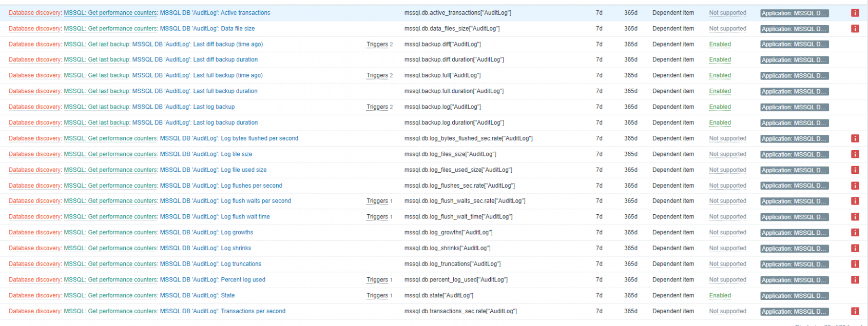
Task: Toggle the Enabled status of the State item
Action: (x=720, y=295)
